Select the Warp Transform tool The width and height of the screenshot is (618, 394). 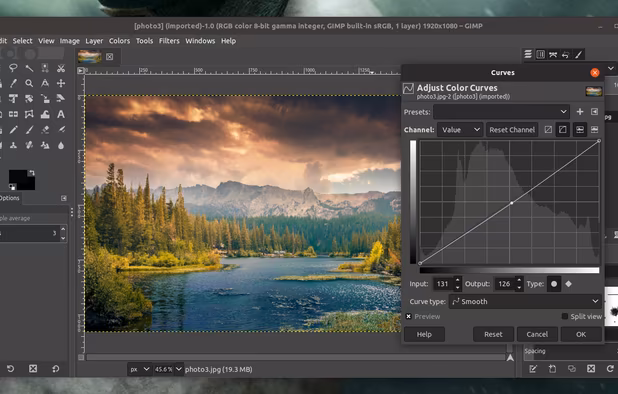(45, 114)
